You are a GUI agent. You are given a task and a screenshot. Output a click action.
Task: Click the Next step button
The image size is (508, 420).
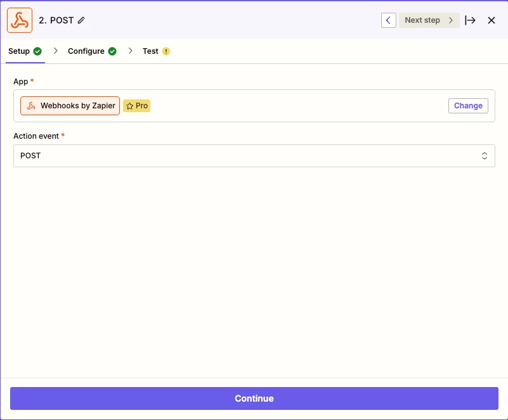429,20
